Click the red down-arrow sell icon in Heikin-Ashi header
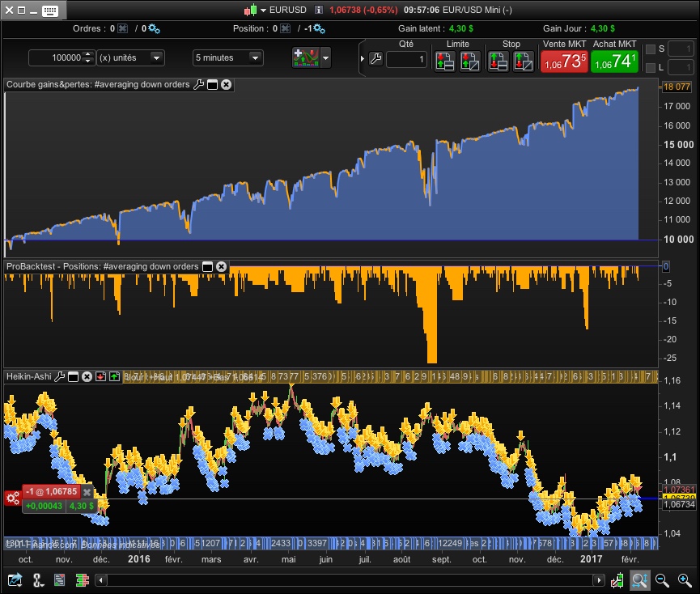Viewport: 700px width, 594px height. (101, 377)
